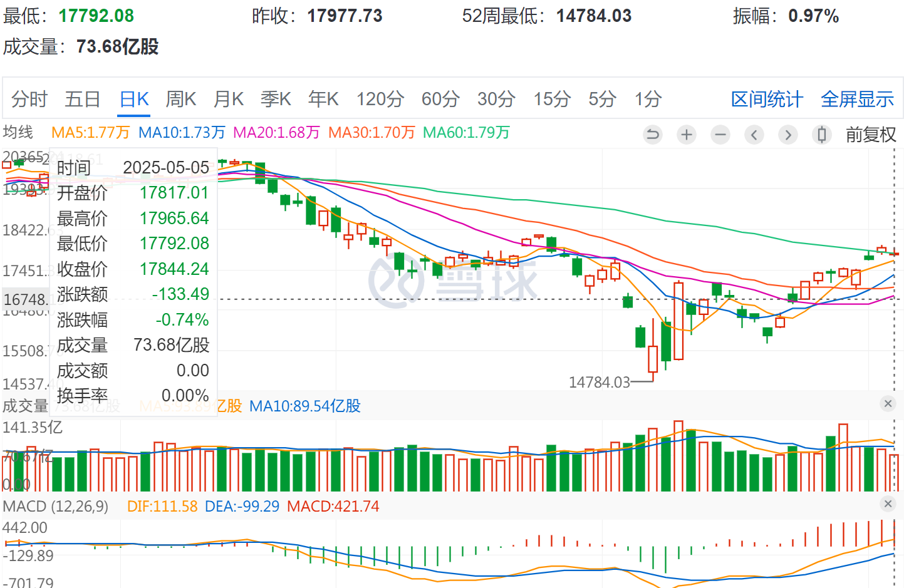Click the MACD:421.74 value

[x=333, y=506]
